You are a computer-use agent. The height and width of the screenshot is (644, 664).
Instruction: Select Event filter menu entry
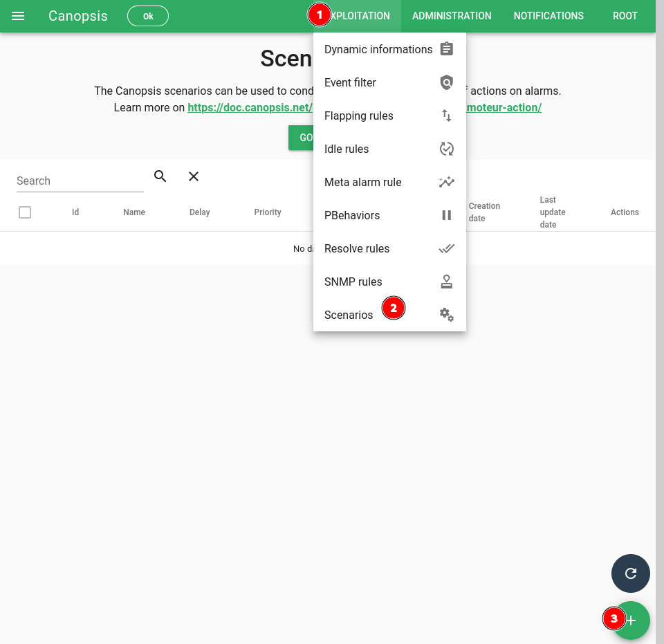point(389,82)
